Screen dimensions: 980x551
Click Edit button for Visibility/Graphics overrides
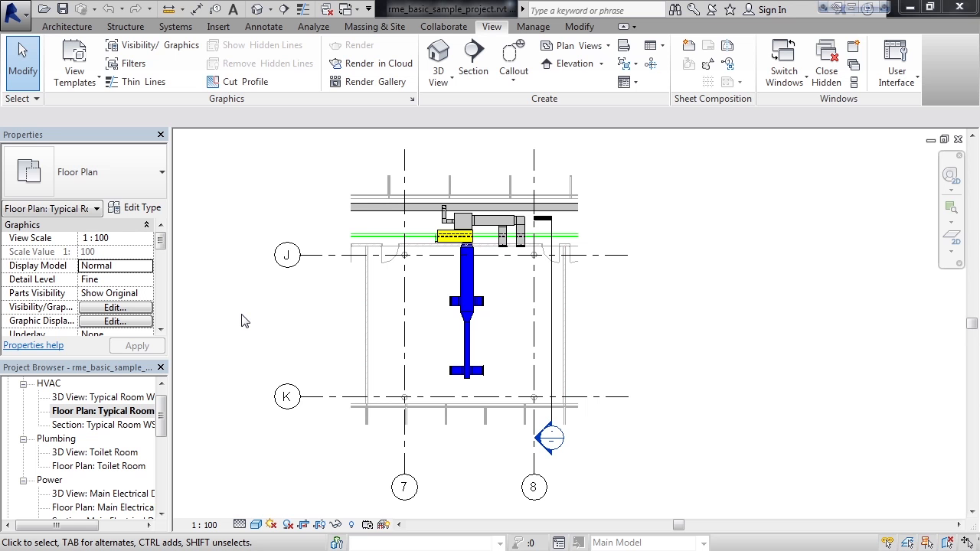[116, 308]
